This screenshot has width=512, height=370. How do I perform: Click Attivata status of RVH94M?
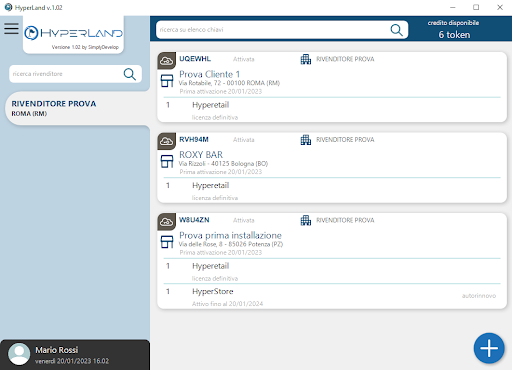(x=244, y=140)
